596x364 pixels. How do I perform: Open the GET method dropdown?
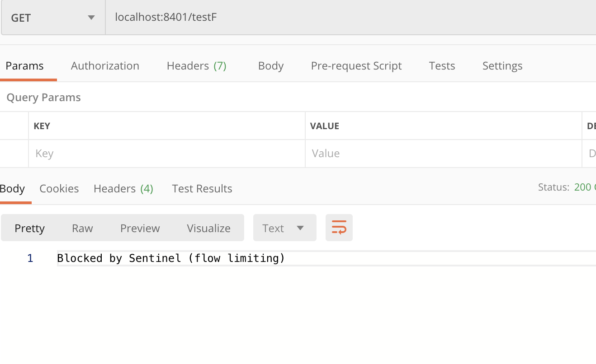pos(53,18)
